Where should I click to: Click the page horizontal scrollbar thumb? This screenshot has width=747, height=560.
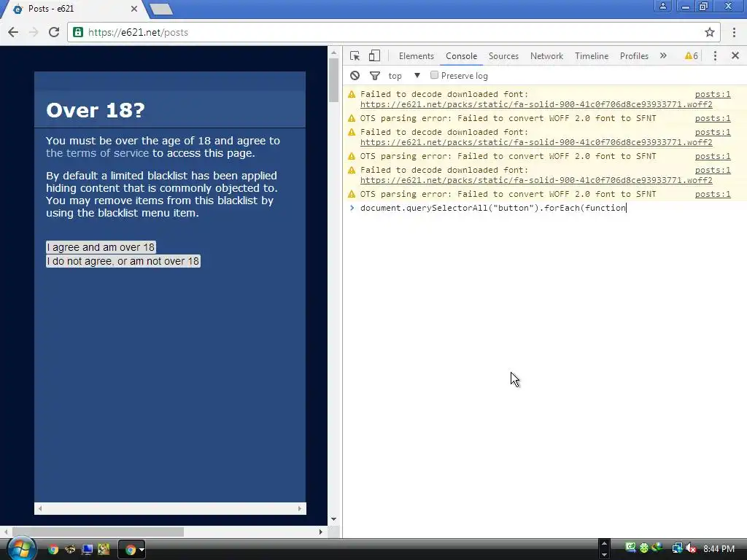[98, 532]
